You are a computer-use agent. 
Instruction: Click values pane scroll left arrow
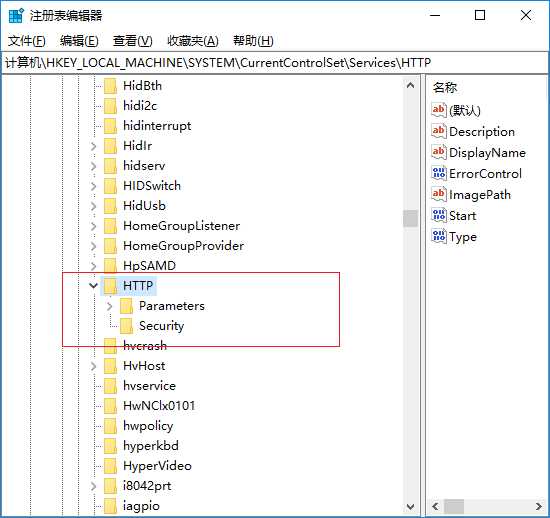pos(435,506)
